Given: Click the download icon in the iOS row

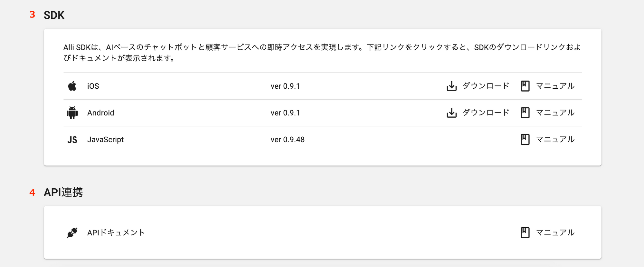Looking at the screenshot, I should coord(451,86).
